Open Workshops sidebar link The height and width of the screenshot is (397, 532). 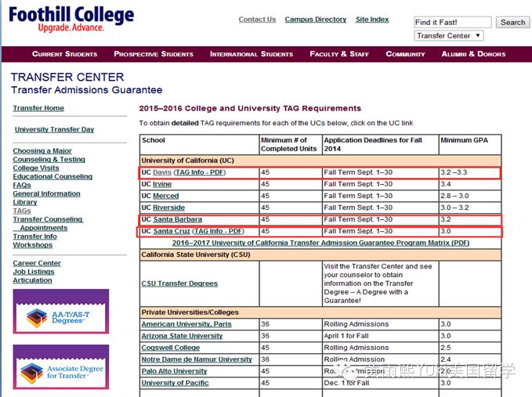[x=33, y=245]
